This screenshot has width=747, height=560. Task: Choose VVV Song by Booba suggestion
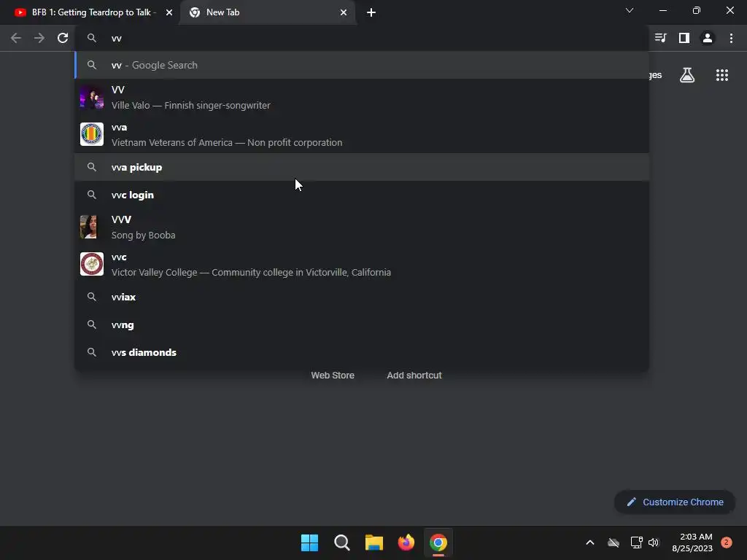[362, 227]
